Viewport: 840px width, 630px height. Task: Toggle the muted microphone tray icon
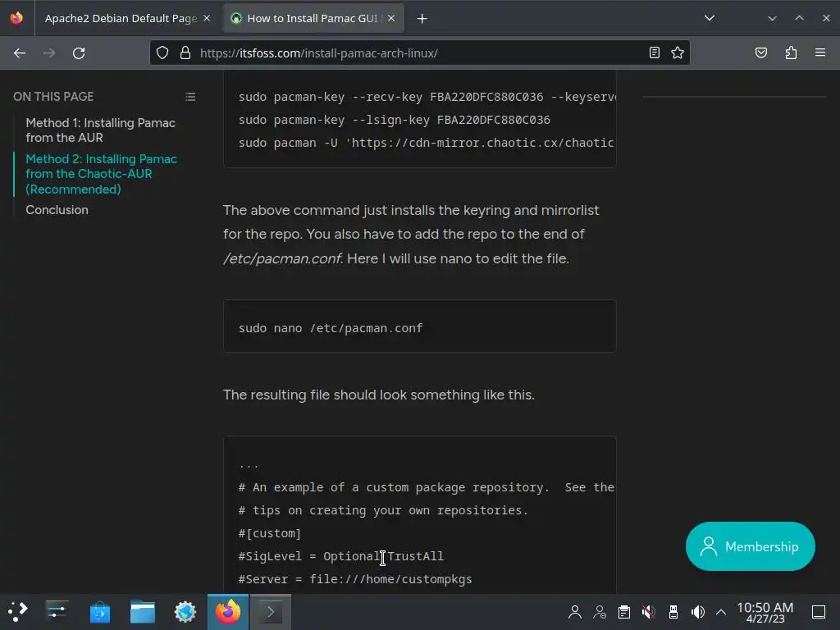click(649, 612)
